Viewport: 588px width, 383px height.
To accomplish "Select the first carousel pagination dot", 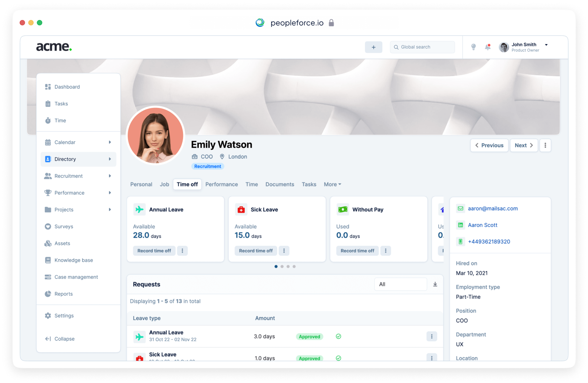I will (x=276, y=267).
